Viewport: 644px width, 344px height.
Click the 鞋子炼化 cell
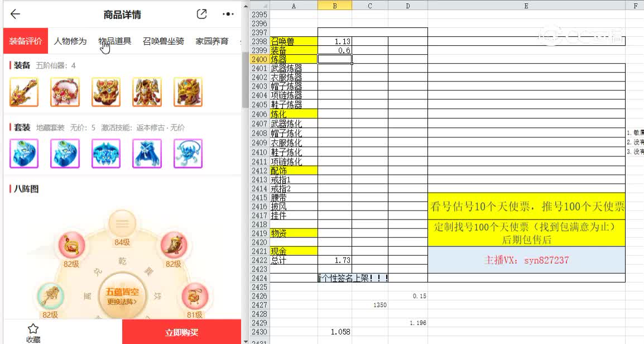point(294,152)
